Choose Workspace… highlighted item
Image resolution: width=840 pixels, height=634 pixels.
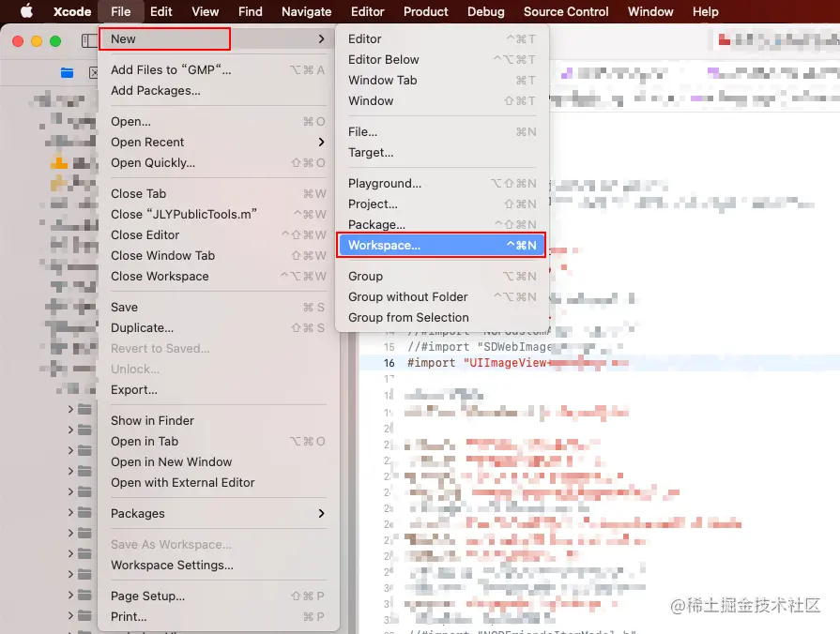click(x=441, y=245)
